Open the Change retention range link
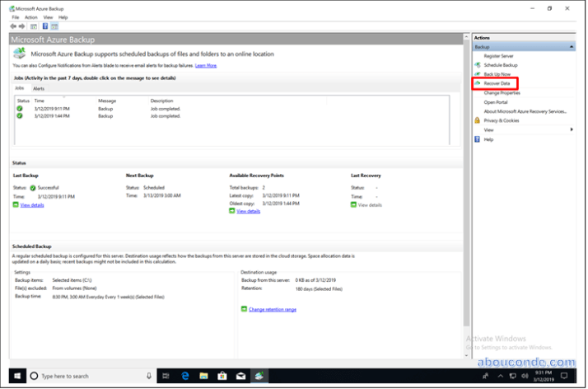 [x=272, y=309]
